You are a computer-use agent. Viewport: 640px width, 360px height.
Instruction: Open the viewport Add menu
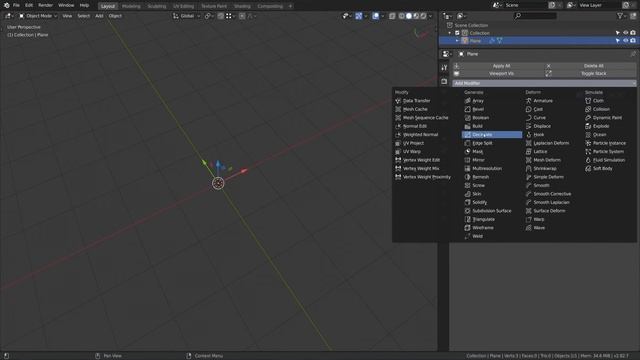click(99, 16)
